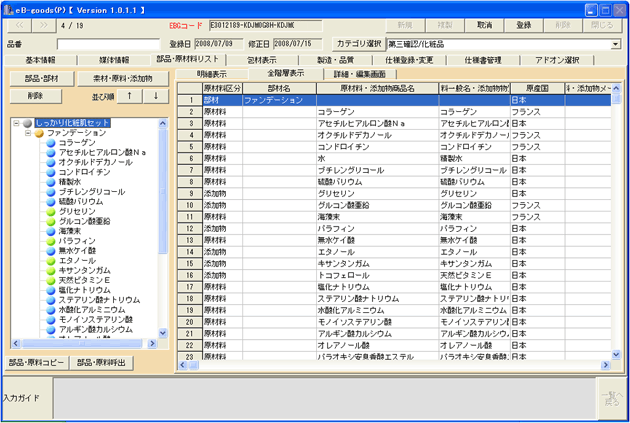Click the blue icon beside 水酸化アルミニウム in tree

[51, 310]
